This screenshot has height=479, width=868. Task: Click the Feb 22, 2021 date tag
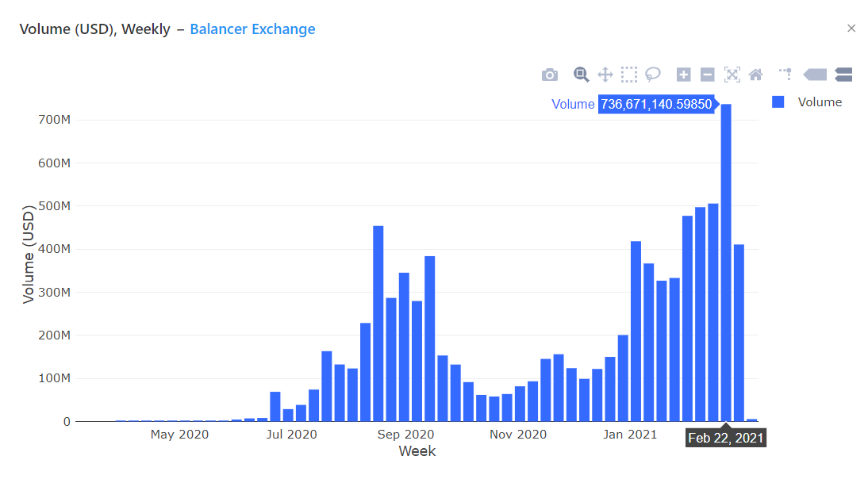tap(725, 437)
